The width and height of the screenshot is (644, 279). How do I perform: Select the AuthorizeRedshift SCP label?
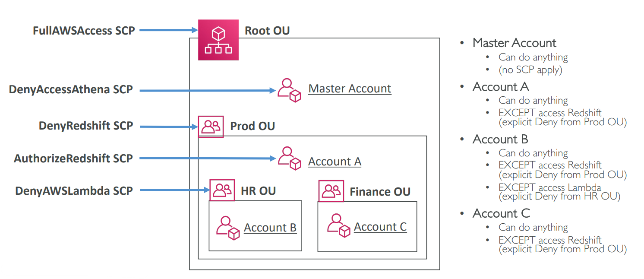73,159
